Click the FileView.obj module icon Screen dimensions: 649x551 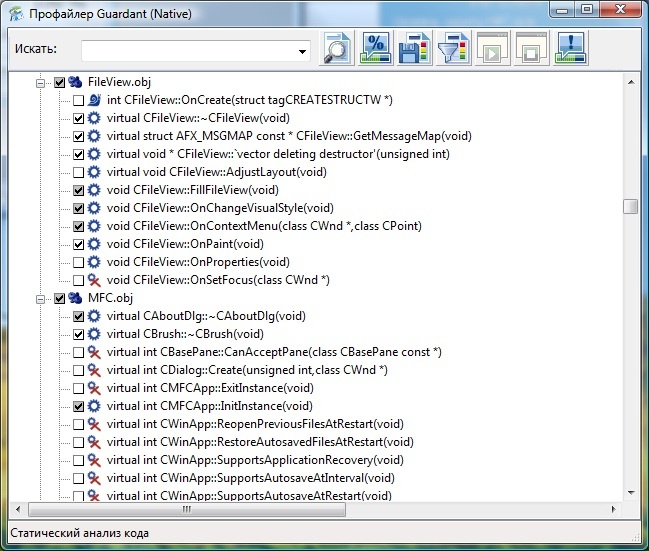[75, 82]
